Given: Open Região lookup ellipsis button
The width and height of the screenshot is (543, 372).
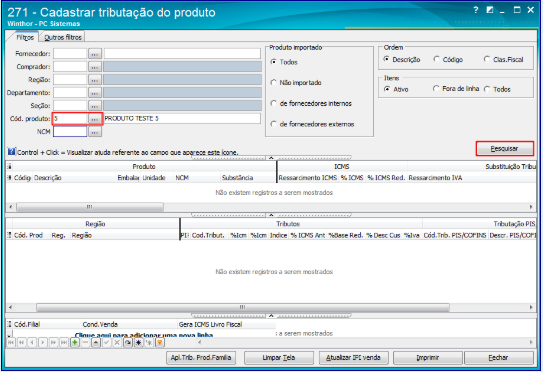Looking at the screenshot, I should [x=95, y=80].
